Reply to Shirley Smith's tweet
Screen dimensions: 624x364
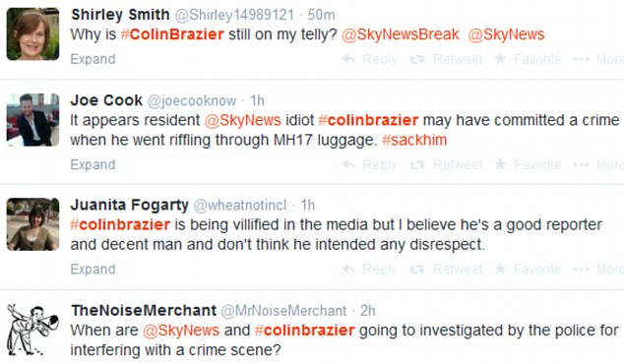[x=370, y=59]
